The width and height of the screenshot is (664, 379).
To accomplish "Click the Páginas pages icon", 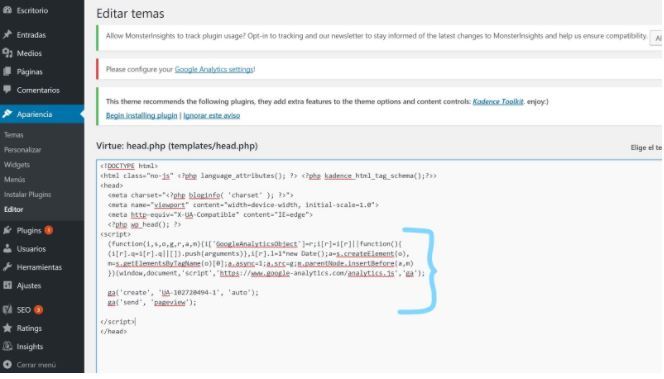I will pos(7,71).
